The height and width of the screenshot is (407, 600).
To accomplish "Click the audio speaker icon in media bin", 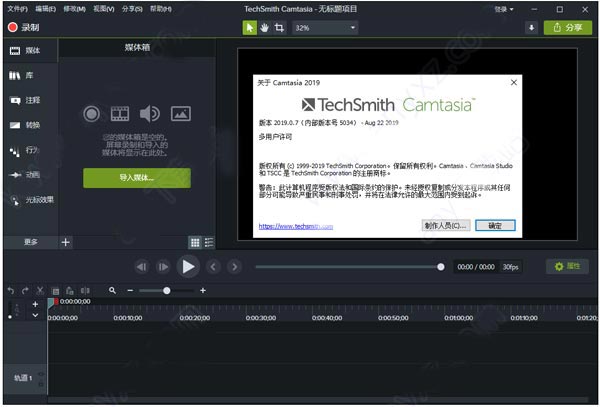I will [150, 114].
